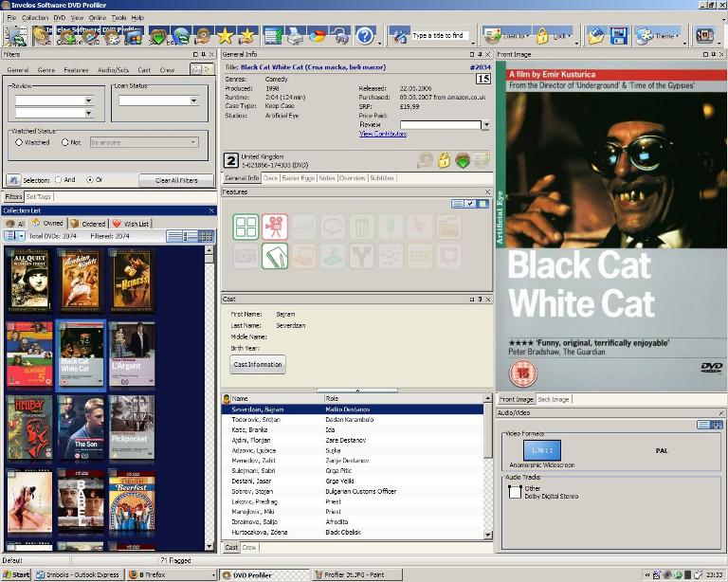Toggle the icon view button in Features panel
This screenshot has width=728, height=582.
click(x=482, y=204)
